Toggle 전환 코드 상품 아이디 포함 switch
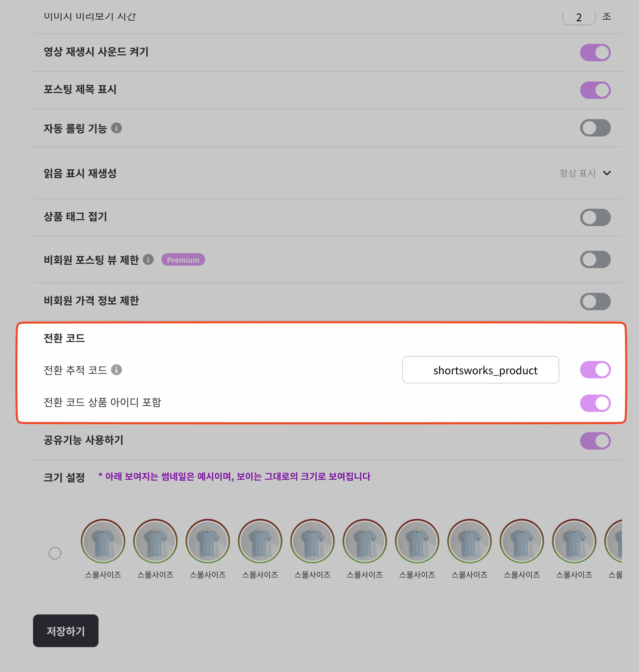 tap(595, 403)
